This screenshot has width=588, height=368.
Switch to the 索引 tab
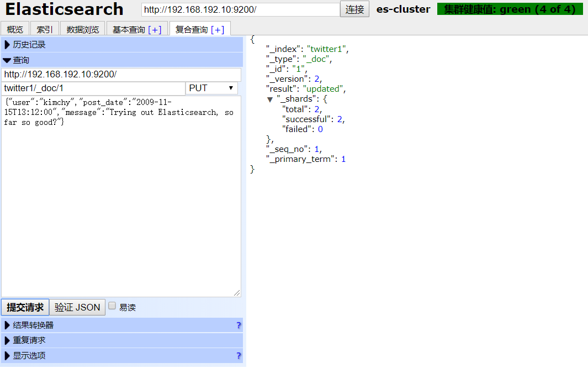45,29
